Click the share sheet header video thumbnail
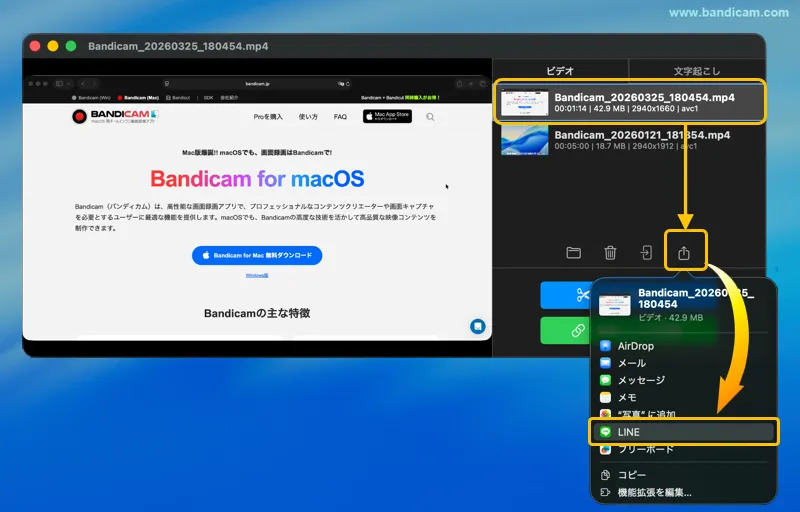This screenshot has width=800, height=512. (614, 304)
